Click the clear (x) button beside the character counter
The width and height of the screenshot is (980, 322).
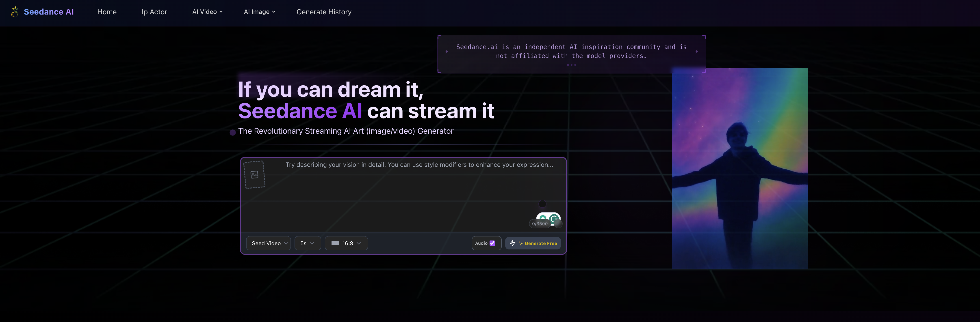(558, 224)
